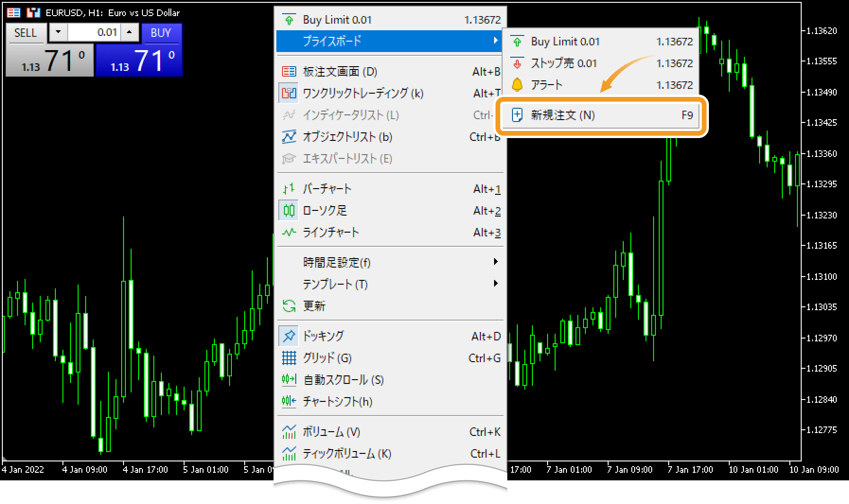Click the Buy Limit arrow icon in the main context menu

click(x=289, y=19)
